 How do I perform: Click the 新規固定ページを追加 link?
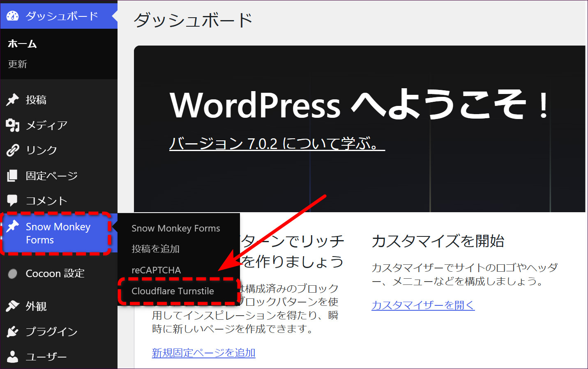pos(204,353)
